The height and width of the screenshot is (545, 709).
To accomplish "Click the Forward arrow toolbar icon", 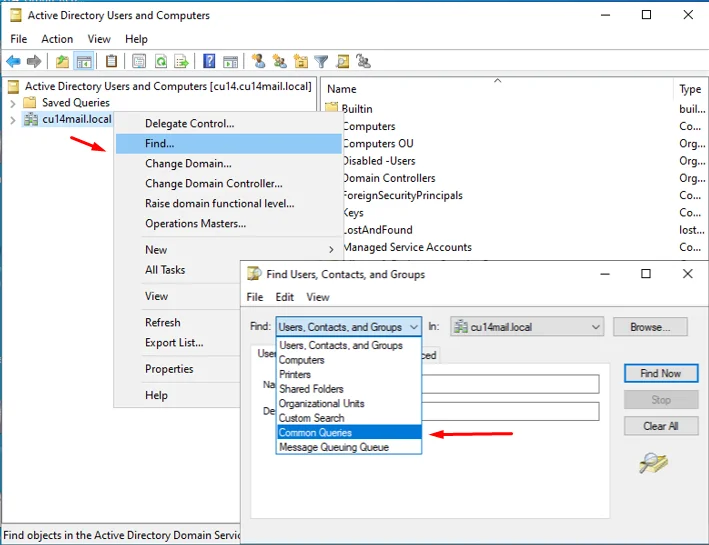I will click(x=34, y=61).
